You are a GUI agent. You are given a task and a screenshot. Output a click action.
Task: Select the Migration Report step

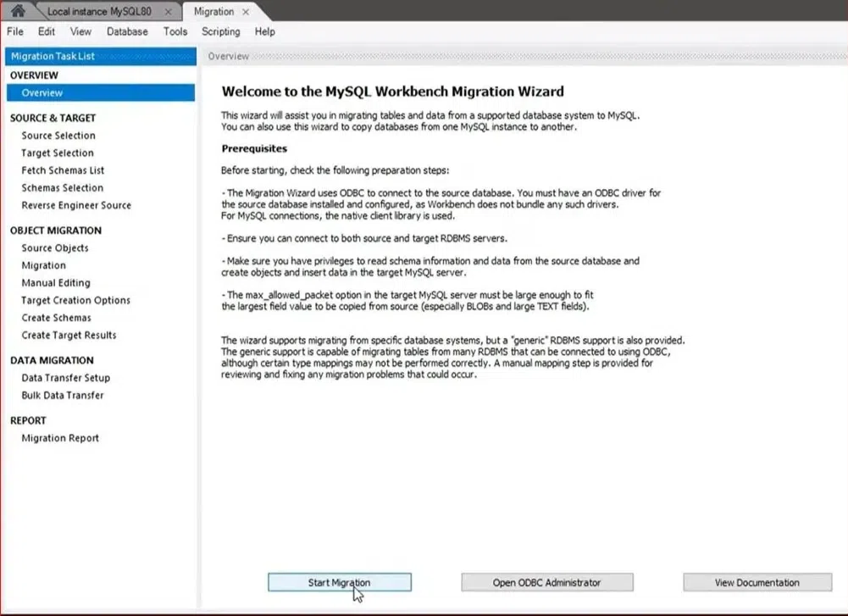point(60,438)
